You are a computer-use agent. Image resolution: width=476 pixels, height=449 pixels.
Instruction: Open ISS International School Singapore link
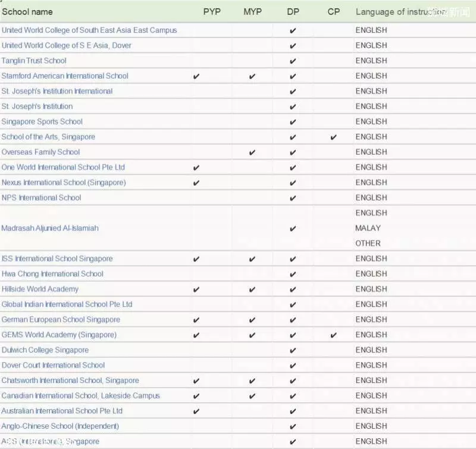(57, 259)
